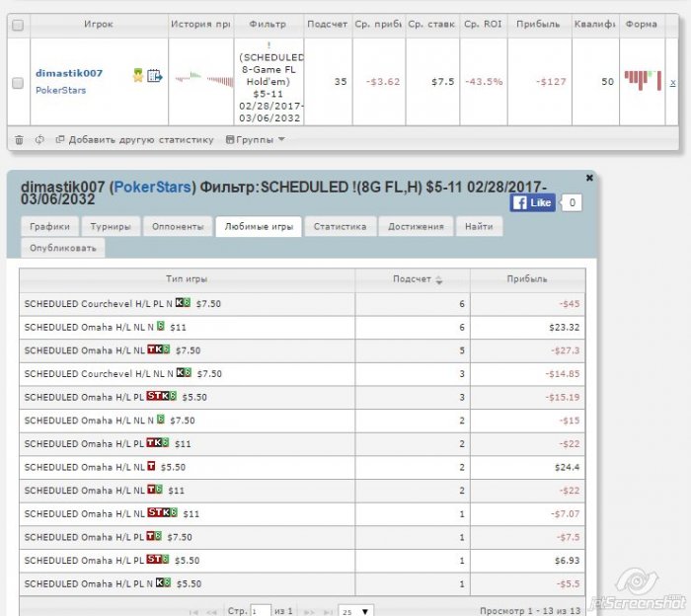
Task: Click the red Форма bar chart
Action: point(643,80)
